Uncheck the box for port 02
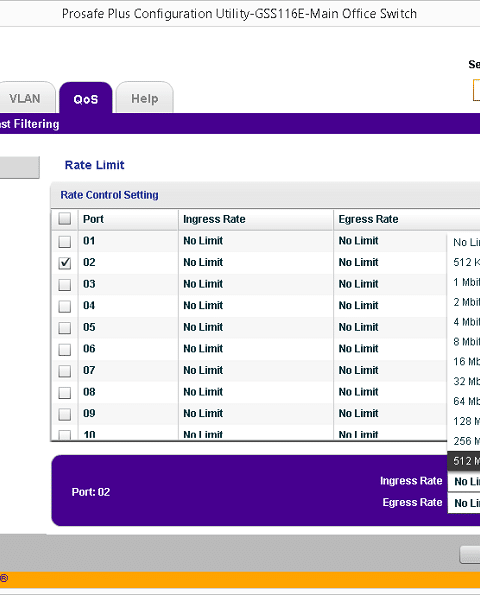Image resolution: width=480 pixels, height=595 pixels. coord(65,263)
